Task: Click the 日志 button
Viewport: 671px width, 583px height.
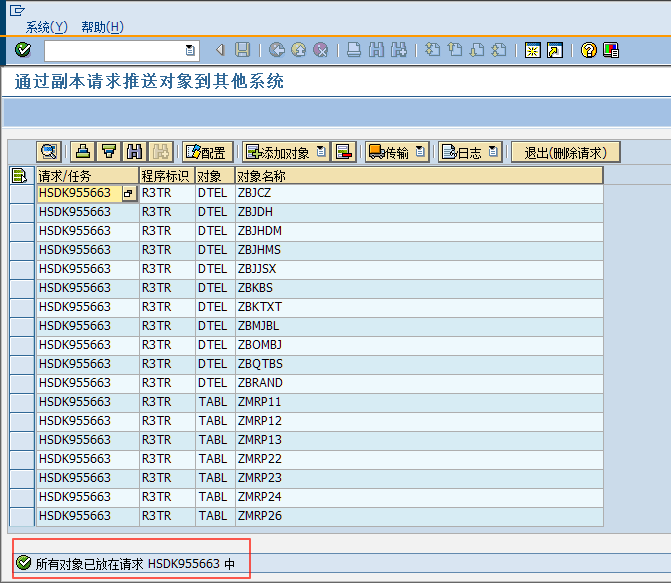Action: pos(462,152)
